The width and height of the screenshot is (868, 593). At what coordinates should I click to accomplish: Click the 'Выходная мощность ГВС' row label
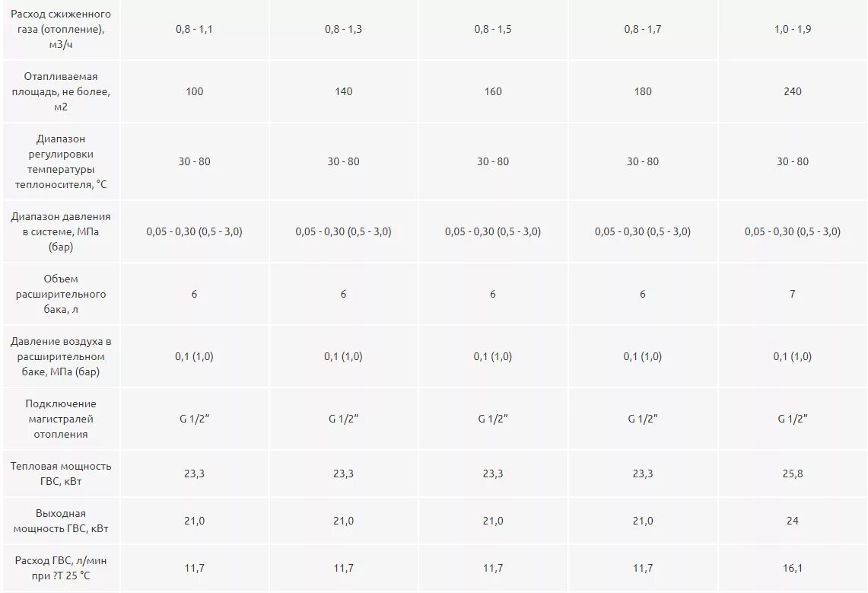[x=61, y=521]
